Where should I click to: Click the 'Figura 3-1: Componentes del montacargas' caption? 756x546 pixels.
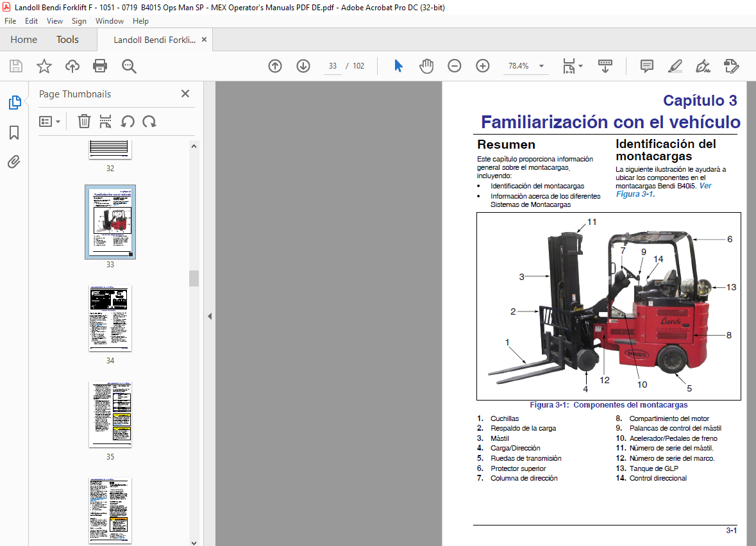[x=609, y=405]
